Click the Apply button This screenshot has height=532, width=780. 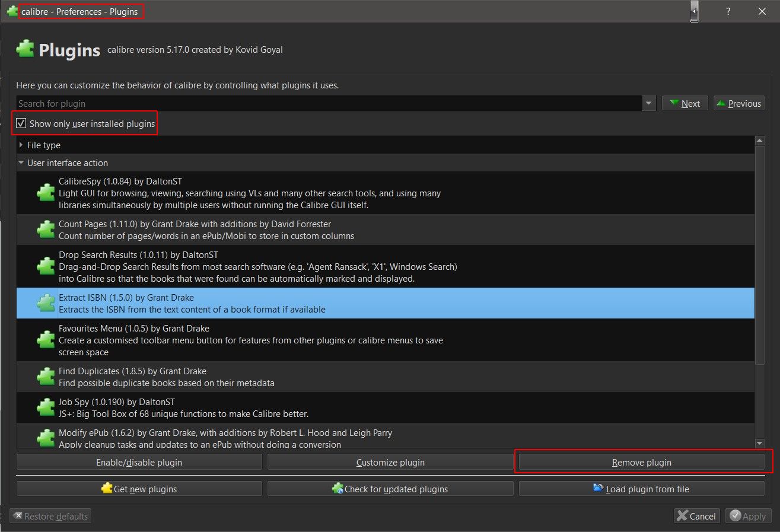pos(749,516)
